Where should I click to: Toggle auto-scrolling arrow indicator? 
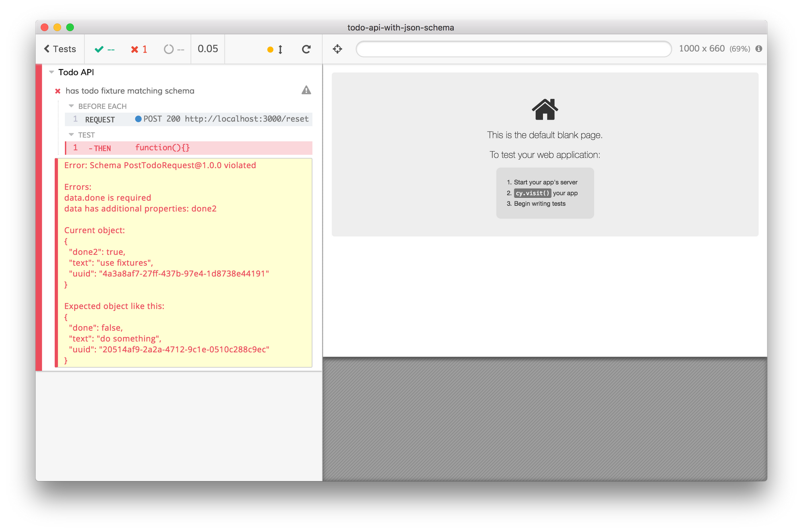[280, 49]
